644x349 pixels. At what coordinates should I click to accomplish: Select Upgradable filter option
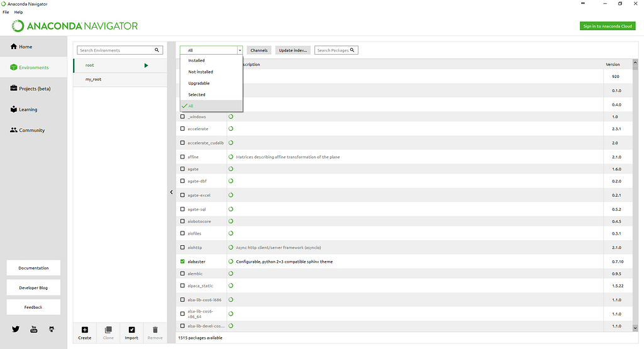tap(211, 84)
